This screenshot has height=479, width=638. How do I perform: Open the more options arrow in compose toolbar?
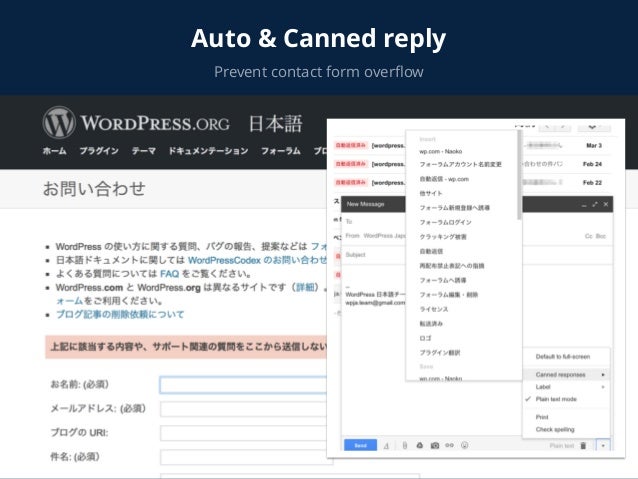point(603,446)
